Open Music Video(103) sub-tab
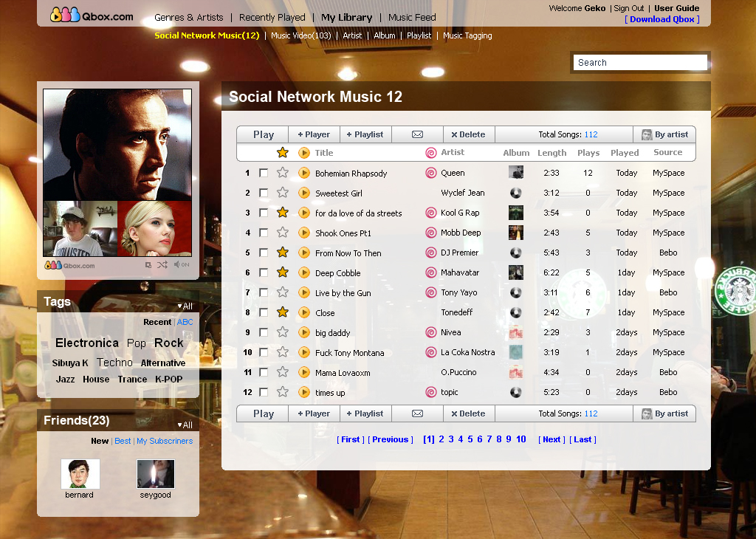This screenshot has width=756, height=539. pos(301,35)
